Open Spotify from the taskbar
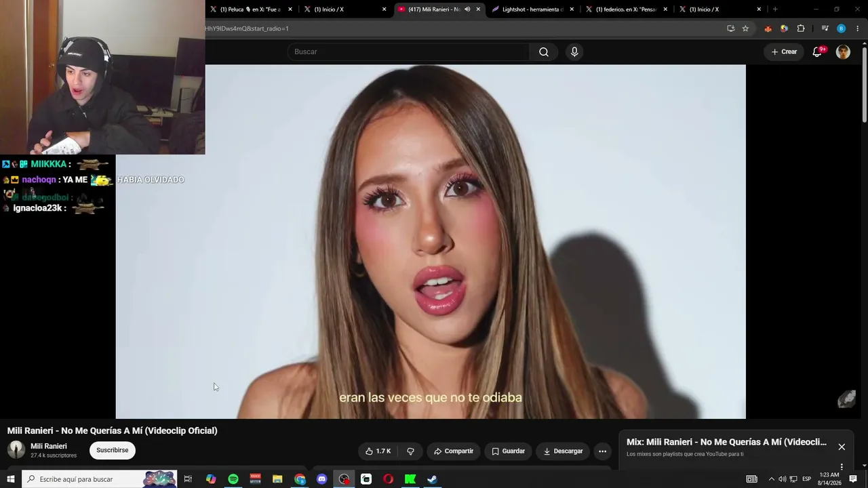 coord(233,479)
